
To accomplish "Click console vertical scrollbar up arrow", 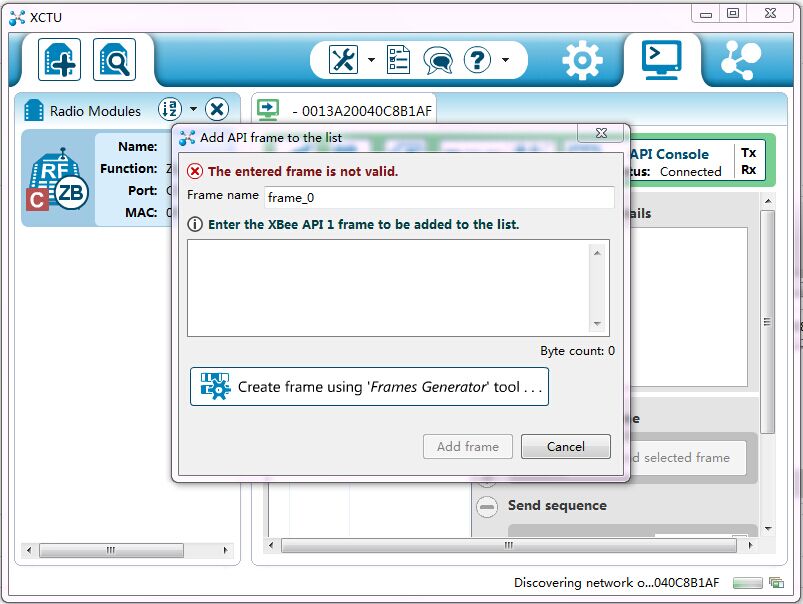I will click(x=767, y=201).
